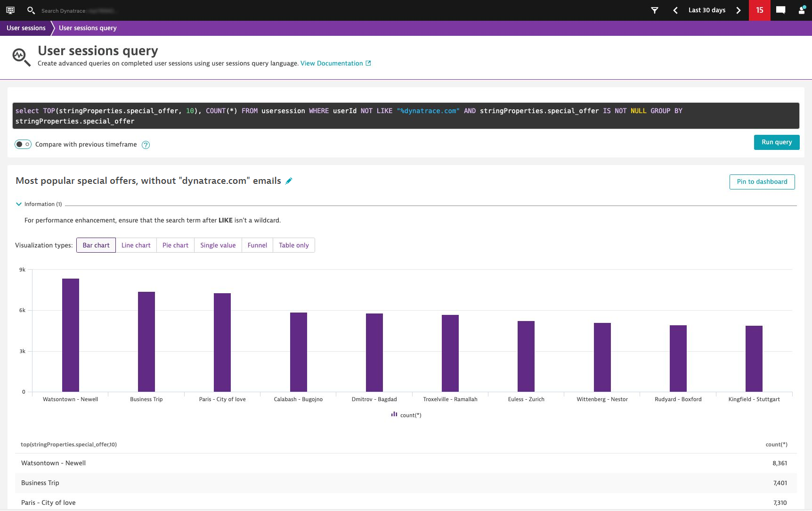Open help for compare timeframe
The height and width of the screenshot is (511, 812).
pyautogui.click(x=146, y=145)
